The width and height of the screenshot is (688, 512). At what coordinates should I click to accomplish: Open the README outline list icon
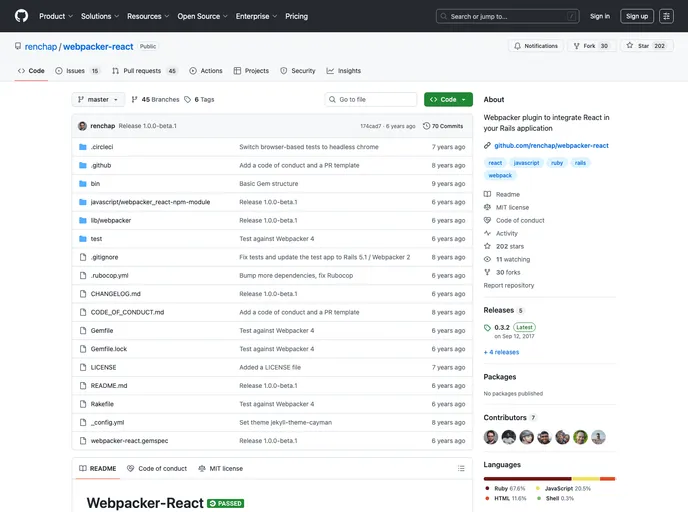click(461, 469)
